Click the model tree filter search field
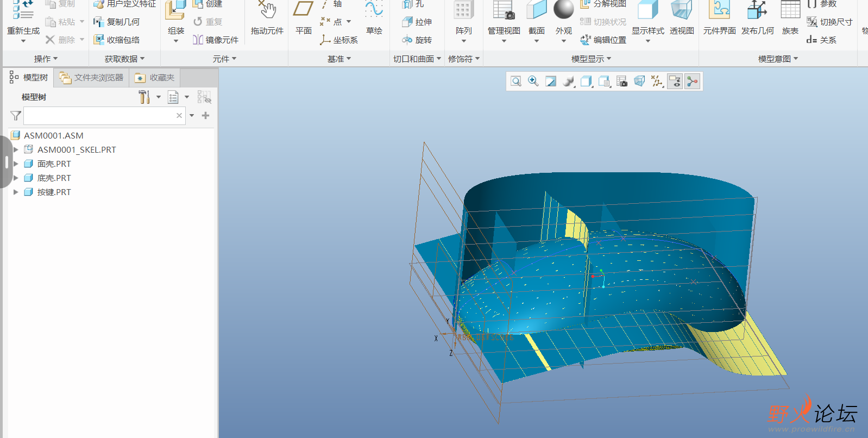 (x=99, y=116)
